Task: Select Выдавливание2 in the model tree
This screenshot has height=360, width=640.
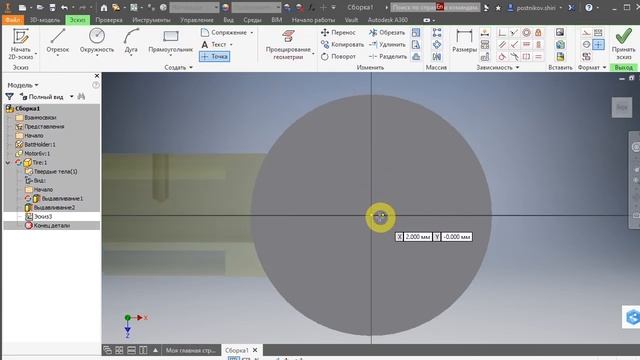Action: point(54,207)
